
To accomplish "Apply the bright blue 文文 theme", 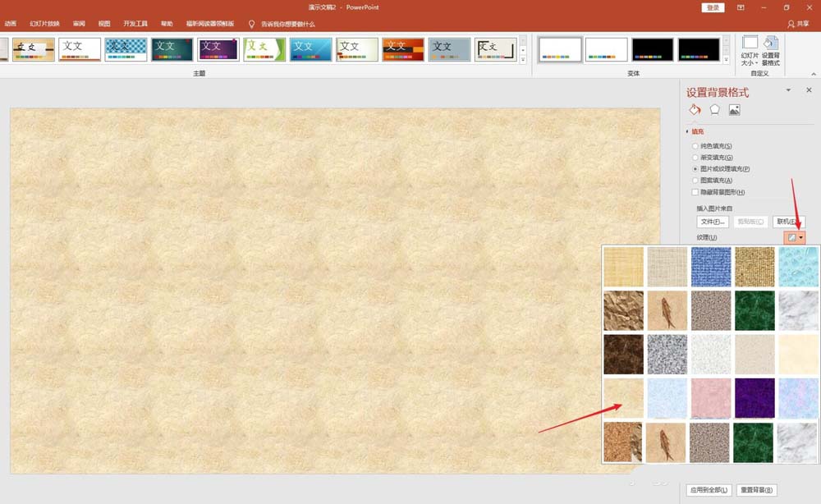I will 310,50.
